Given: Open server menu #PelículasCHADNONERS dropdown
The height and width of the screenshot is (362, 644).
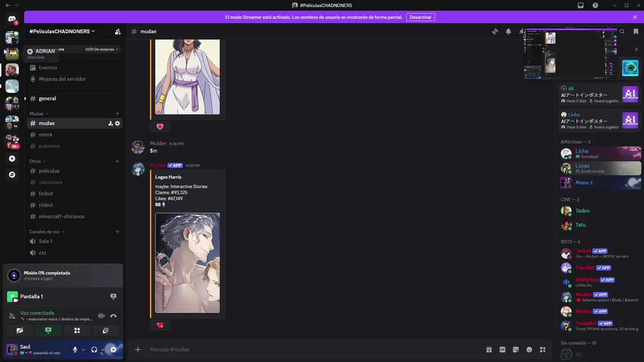Looking at the screenshot, I should (62, 31).
